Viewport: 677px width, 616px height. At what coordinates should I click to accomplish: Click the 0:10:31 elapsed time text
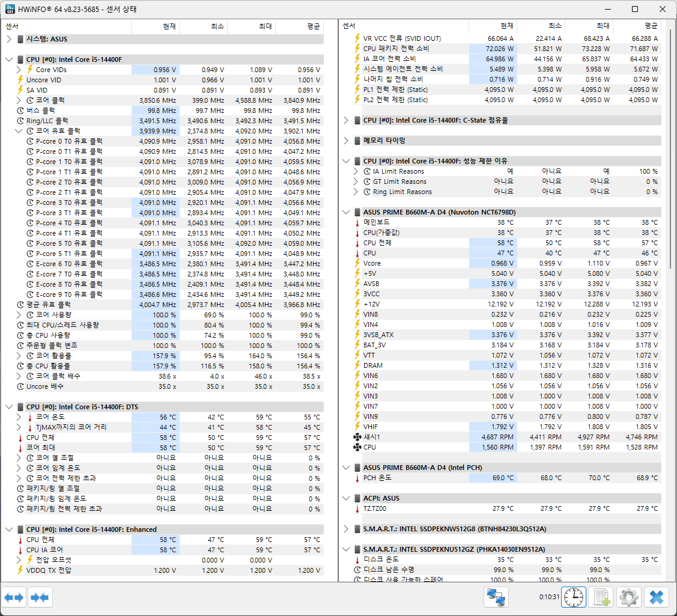pyautogui.click(x=549, y=597)
